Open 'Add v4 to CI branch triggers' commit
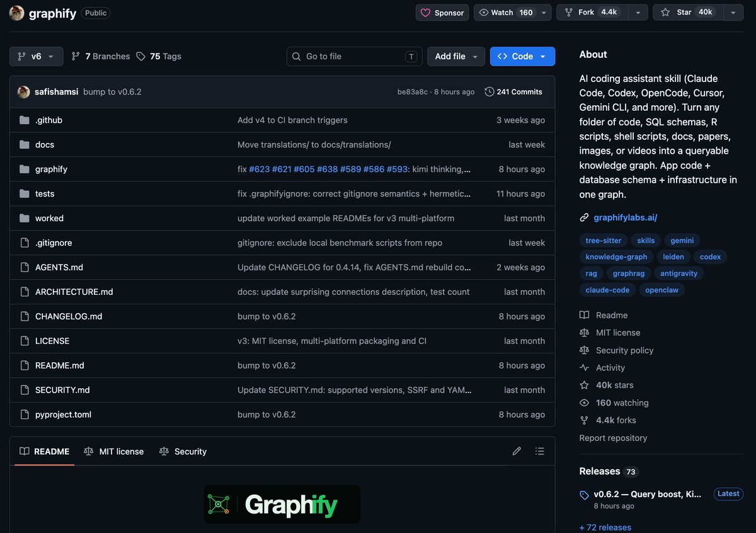This screenshot has width=756, height=533. click(292, 120)
